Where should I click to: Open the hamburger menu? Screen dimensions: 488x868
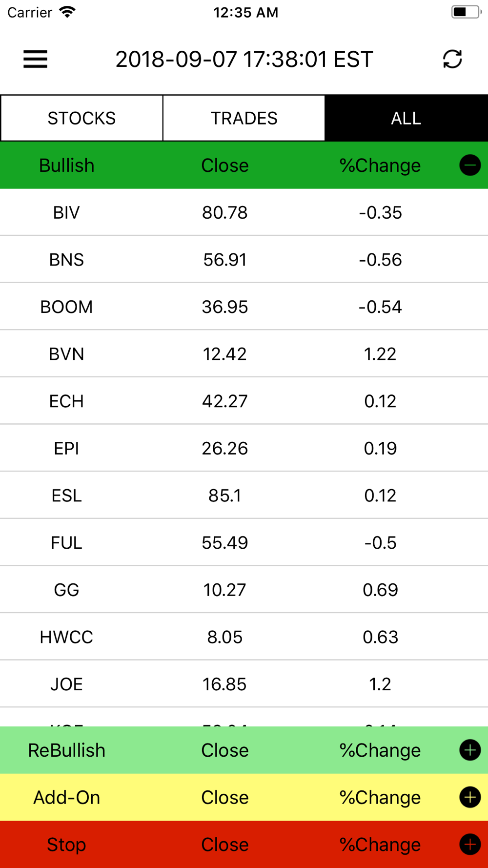[x=35, y=59]
